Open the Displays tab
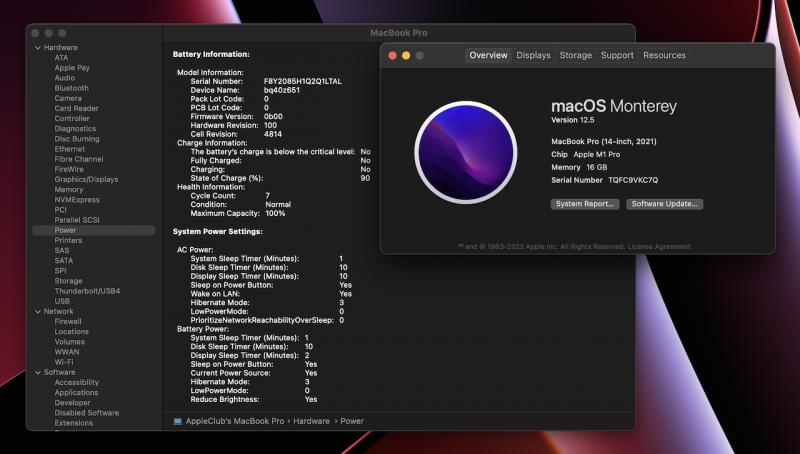Image resolution: width=800 pixels, height=454 pixels. tap(533, 55)
